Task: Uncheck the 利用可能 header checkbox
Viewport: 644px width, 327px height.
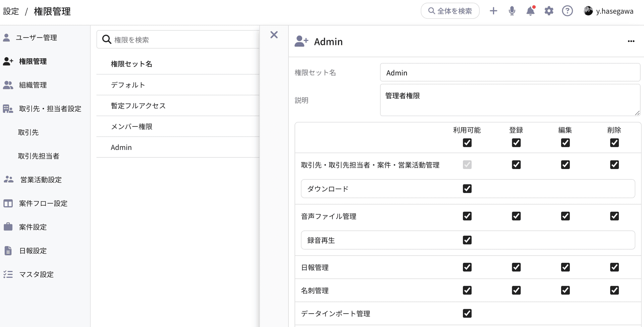Action: [467, 143]
